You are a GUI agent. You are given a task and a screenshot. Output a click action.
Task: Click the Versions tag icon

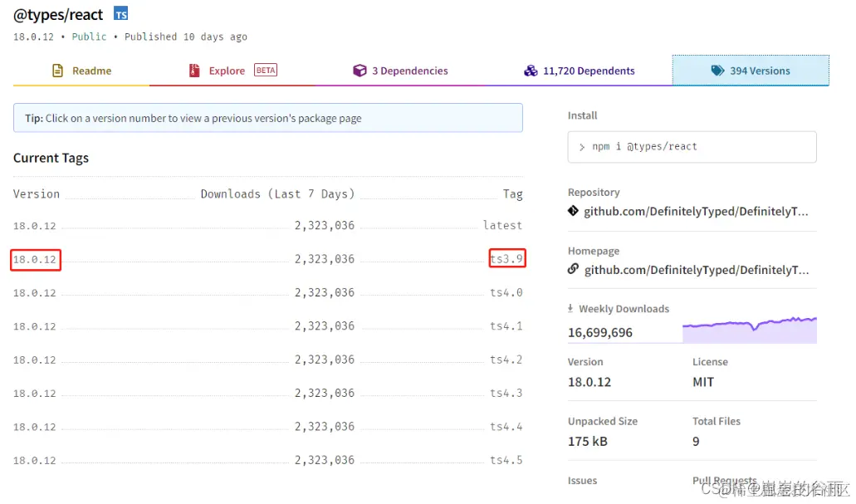(x=717, y=71)
